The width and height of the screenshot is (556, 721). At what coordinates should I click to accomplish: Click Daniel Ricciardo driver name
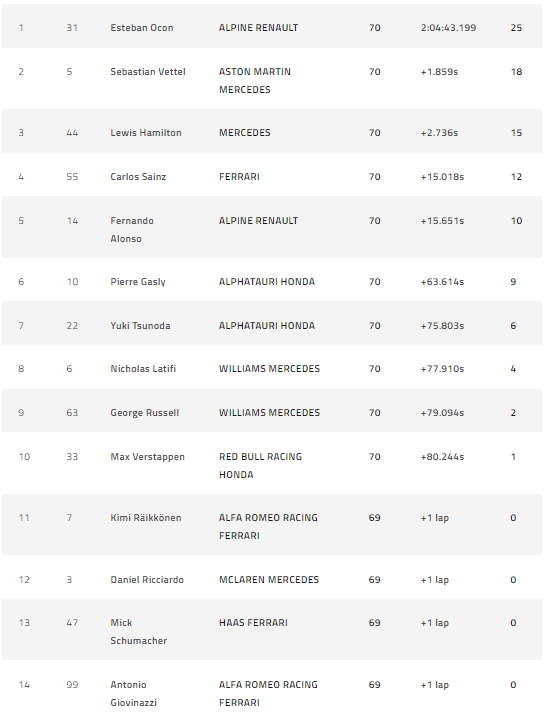[x=147, y=579]
